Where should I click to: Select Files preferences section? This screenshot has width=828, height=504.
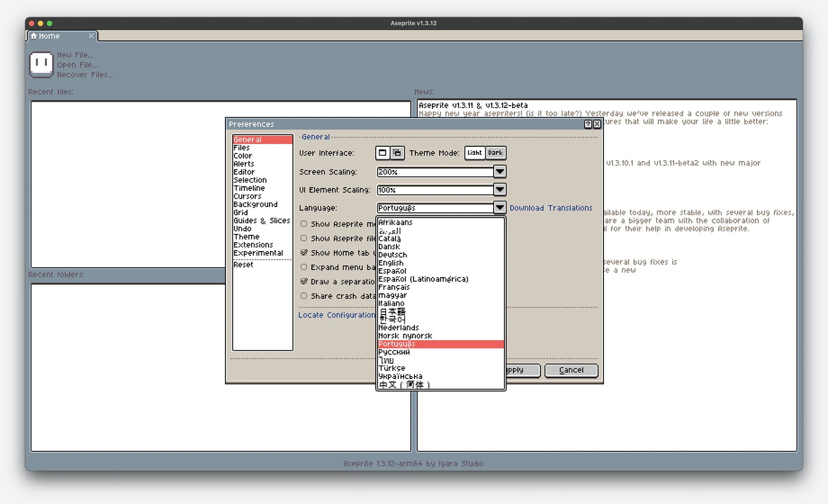(263, 148)
